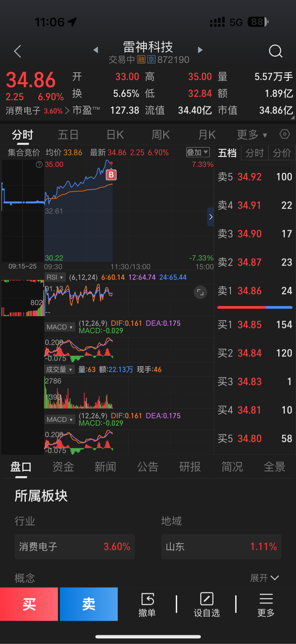Tap the 集合竞价 auction chart area

click(23, 211)
